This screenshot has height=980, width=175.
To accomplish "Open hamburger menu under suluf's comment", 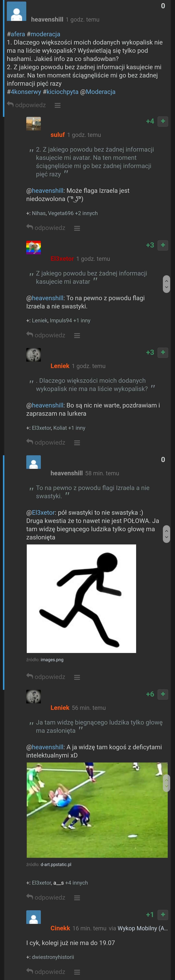I will [77, 228].
